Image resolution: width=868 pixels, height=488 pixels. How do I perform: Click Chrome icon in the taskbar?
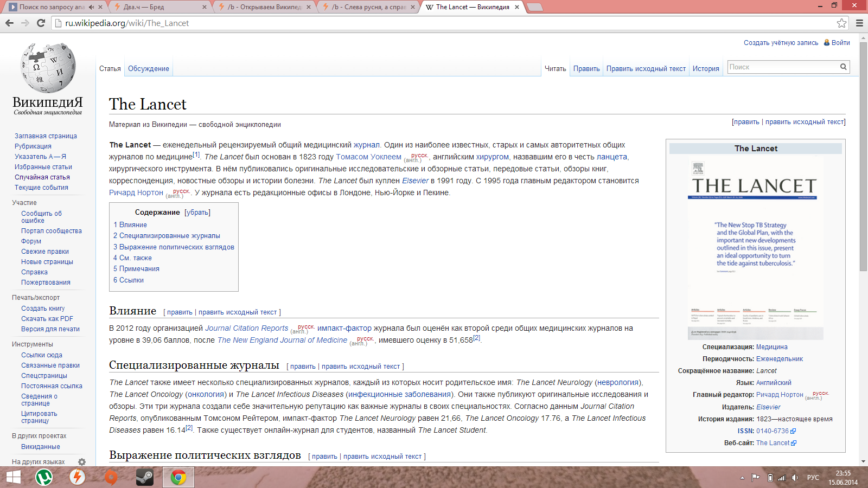(x=178, y=477)
